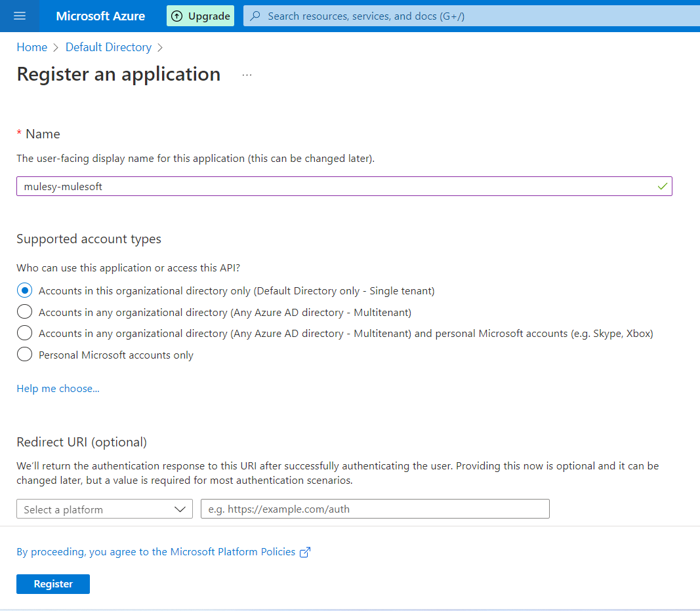Click the Microsoft Azure portal title

[100, 16]
